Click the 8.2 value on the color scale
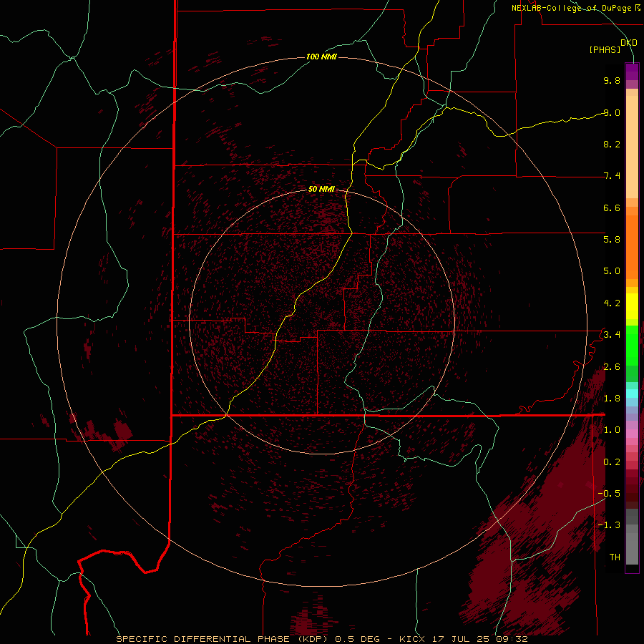Image resolution: width=644 pixels, height=644 pixels. tap(612, 144)
